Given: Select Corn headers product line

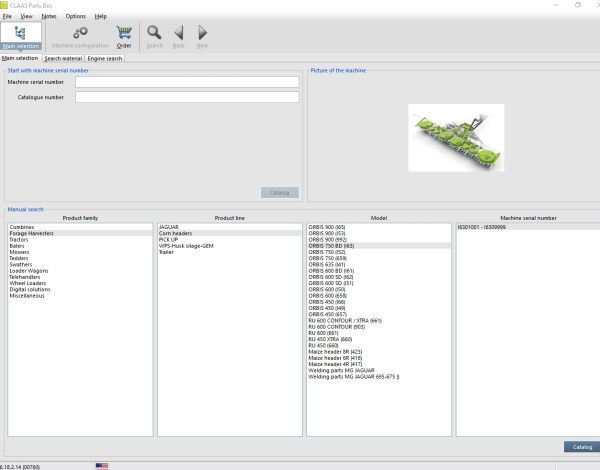Looking at the screenshot, I should click(230, 233).
